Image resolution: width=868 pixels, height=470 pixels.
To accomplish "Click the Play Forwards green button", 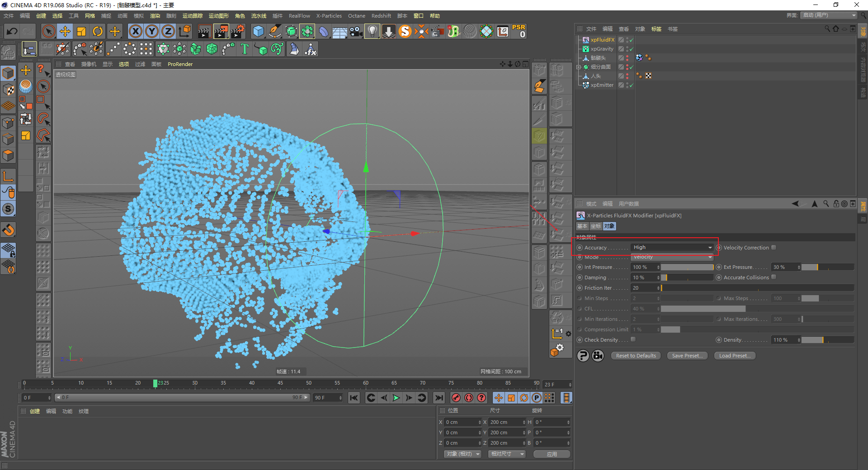I will pos(396,398).
